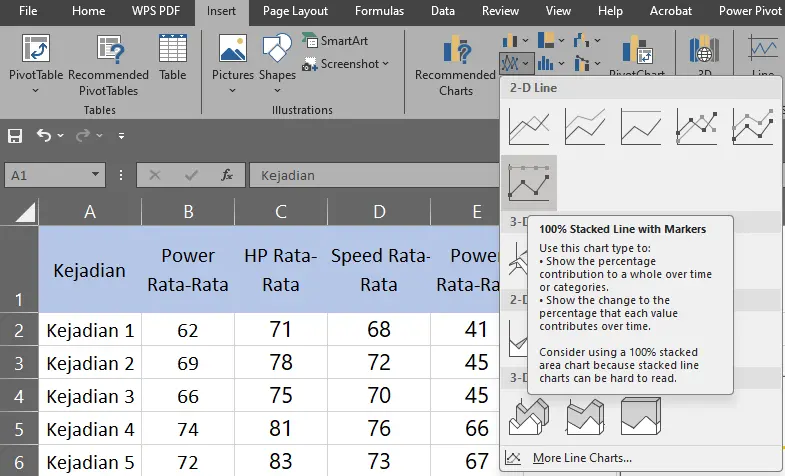Viewport: 785px width, 476px height.
Task: Switch to the Formulas tab
Action: pos(379,11)
